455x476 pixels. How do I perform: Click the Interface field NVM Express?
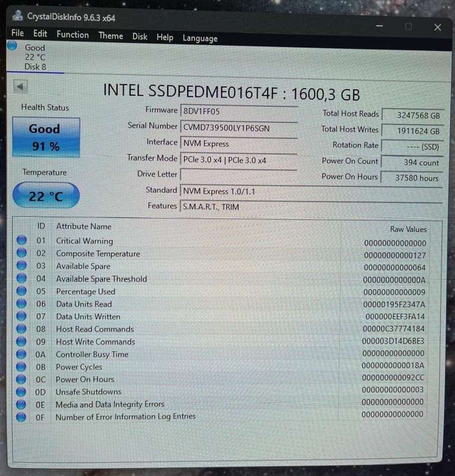pos(239,143)
